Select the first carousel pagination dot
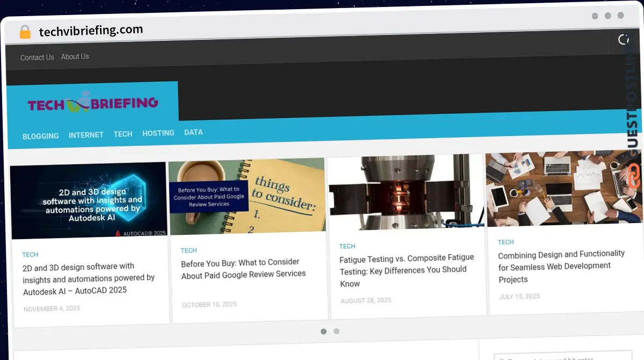 [x=323, y=332]
